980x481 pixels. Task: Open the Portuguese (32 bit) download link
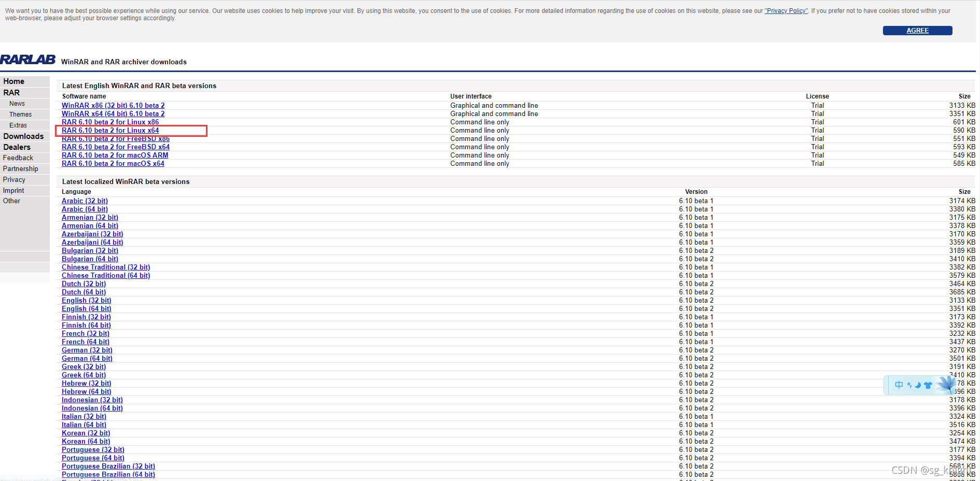coord(93,449)
